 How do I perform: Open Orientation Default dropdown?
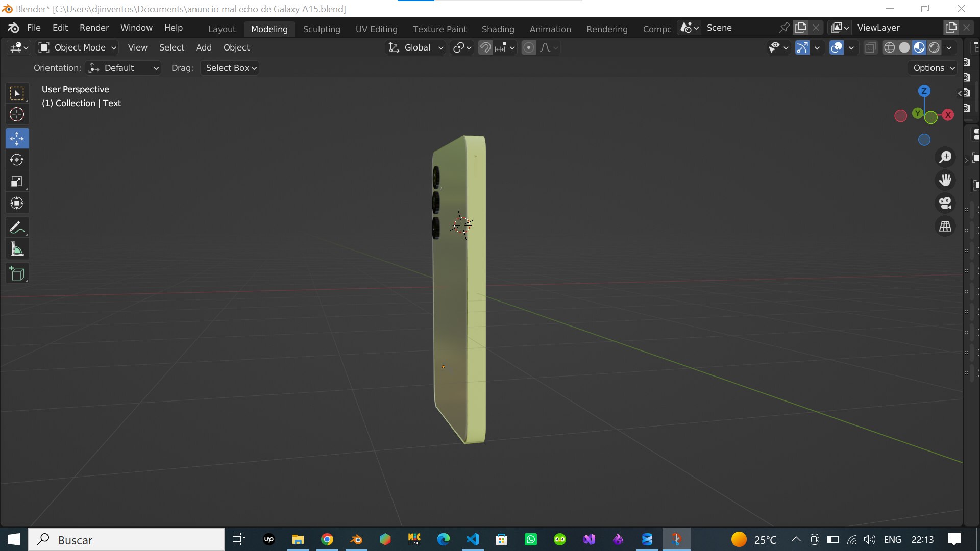click(123, 68)
